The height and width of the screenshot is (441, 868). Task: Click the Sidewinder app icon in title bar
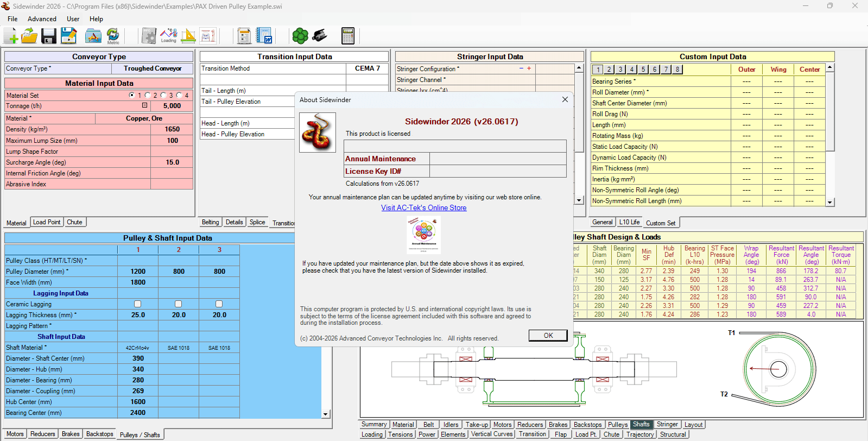(6, 6)
